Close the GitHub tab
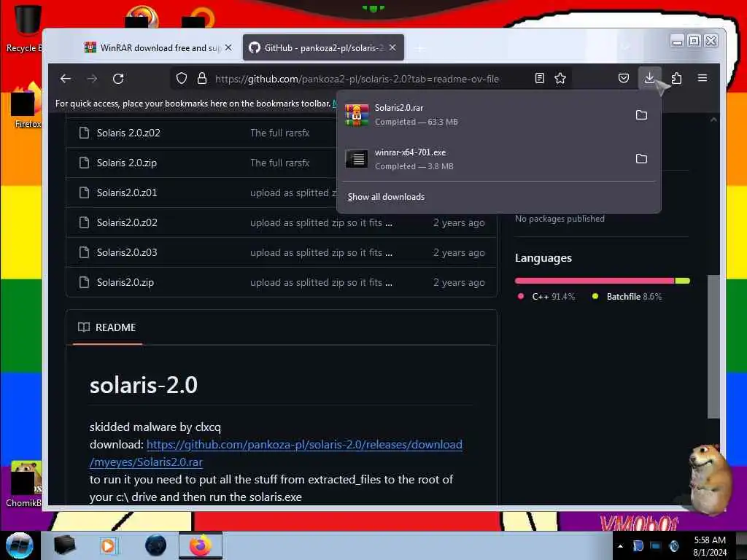 (392, 47)
